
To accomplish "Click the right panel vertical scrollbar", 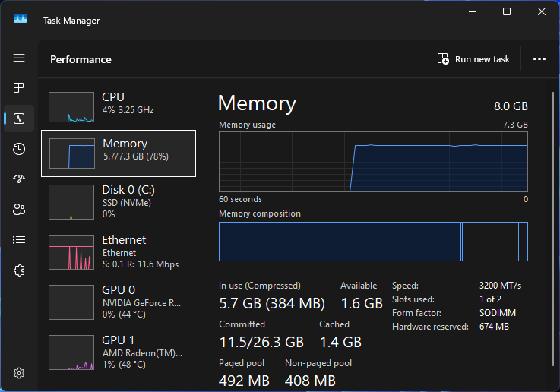I will pyautogui.click(x=553, y=229).
